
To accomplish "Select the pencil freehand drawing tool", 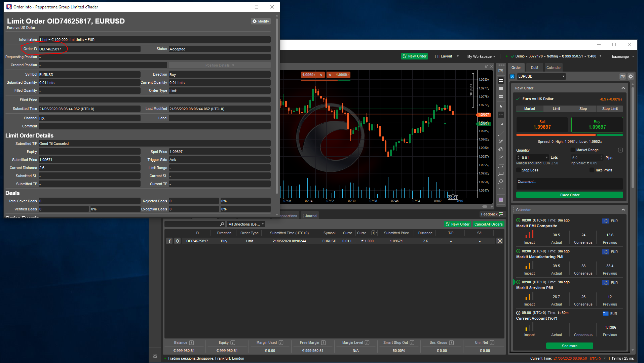I will [x=501, y=141].
